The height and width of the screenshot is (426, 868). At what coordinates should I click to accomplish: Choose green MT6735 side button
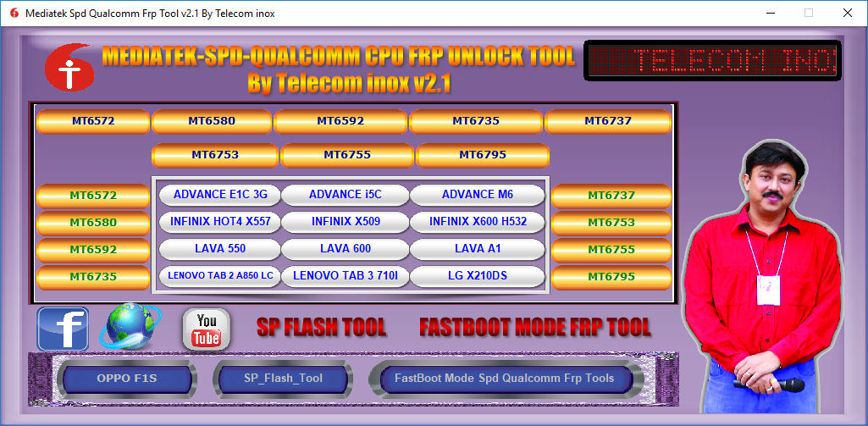(93, 278)
